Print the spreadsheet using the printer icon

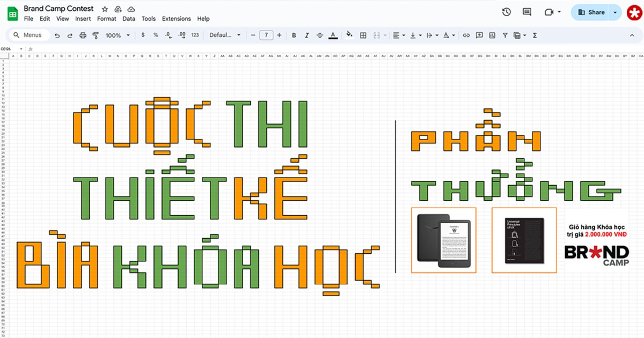click(83, 35)
